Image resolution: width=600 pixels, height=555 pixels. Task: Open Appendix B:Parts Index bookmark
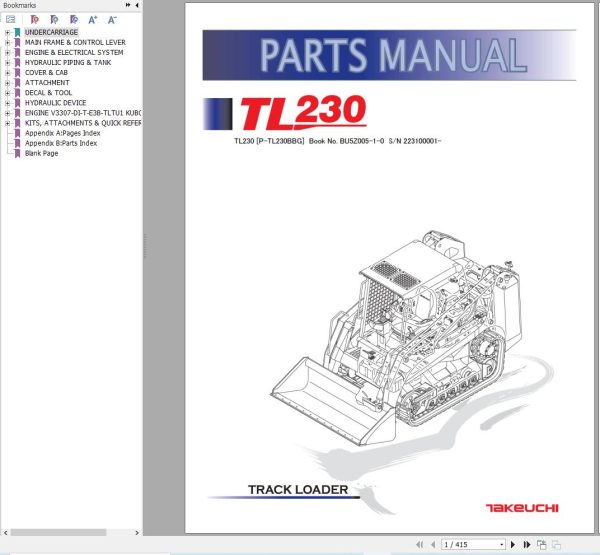pos(61,143)
